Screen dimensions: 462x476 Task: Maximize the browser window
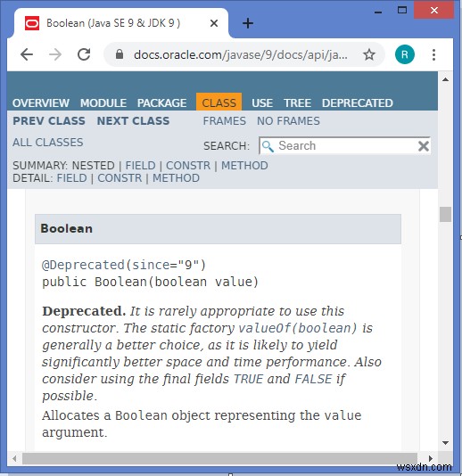coord(402,11)
